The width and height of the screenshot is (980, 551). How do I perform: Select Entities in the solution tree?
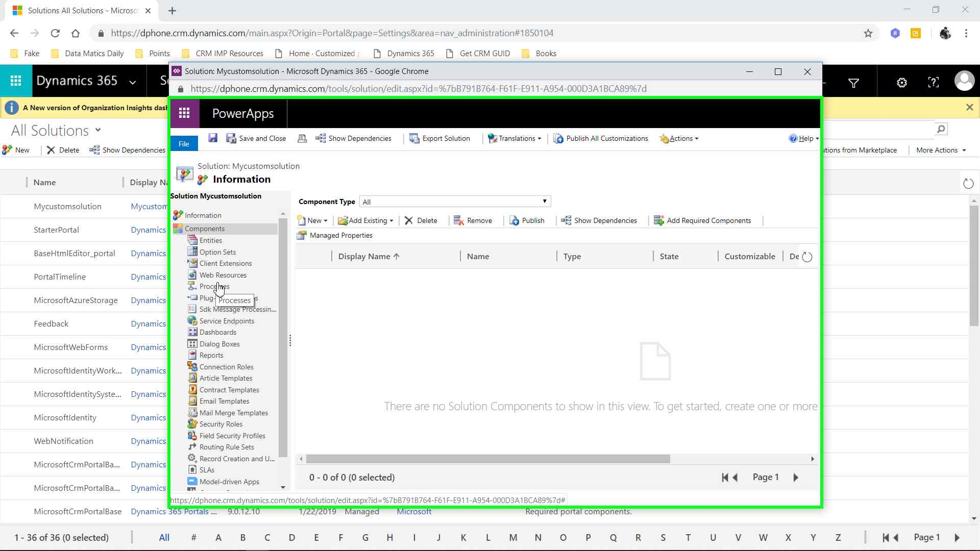coord(210,240)
